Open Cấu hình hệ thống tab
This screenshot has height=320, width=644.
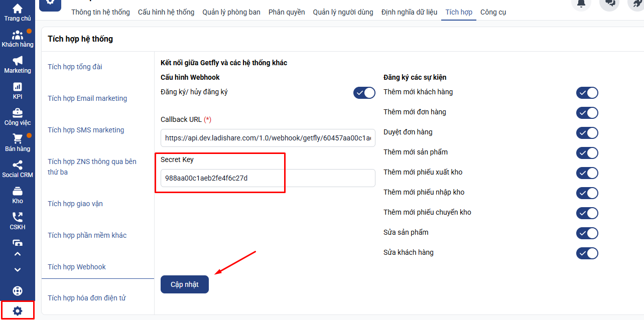pos(166,12)
